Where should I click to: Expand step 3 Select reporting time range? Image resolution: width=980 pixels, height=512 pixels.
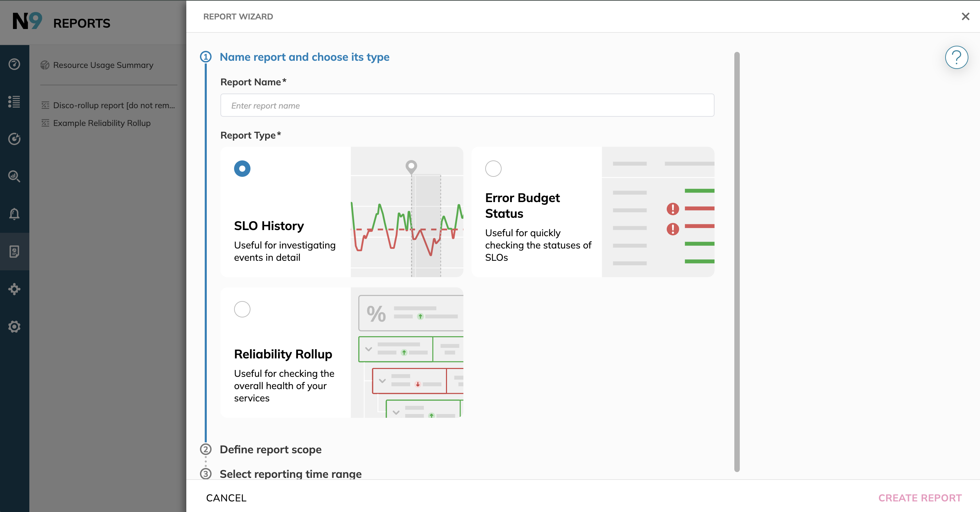[290, 473]
